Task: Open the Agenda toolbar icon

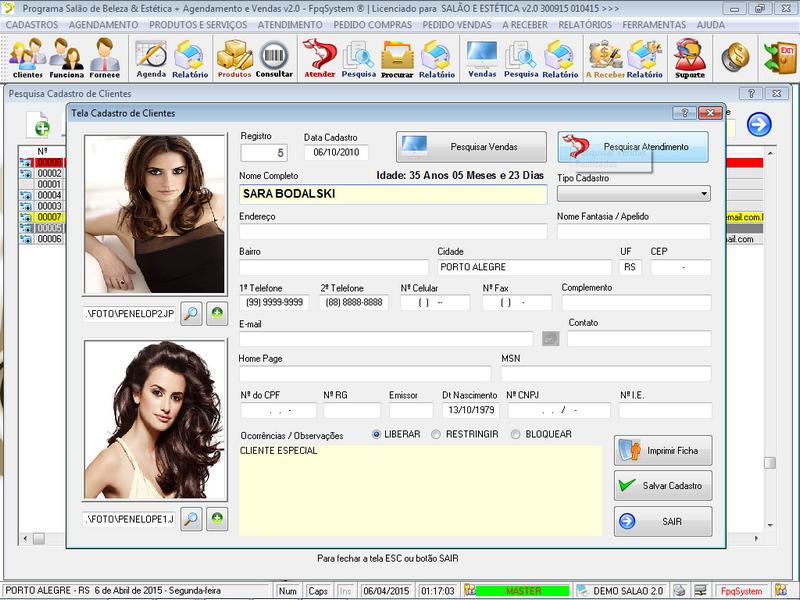Action: click(151, 58)
